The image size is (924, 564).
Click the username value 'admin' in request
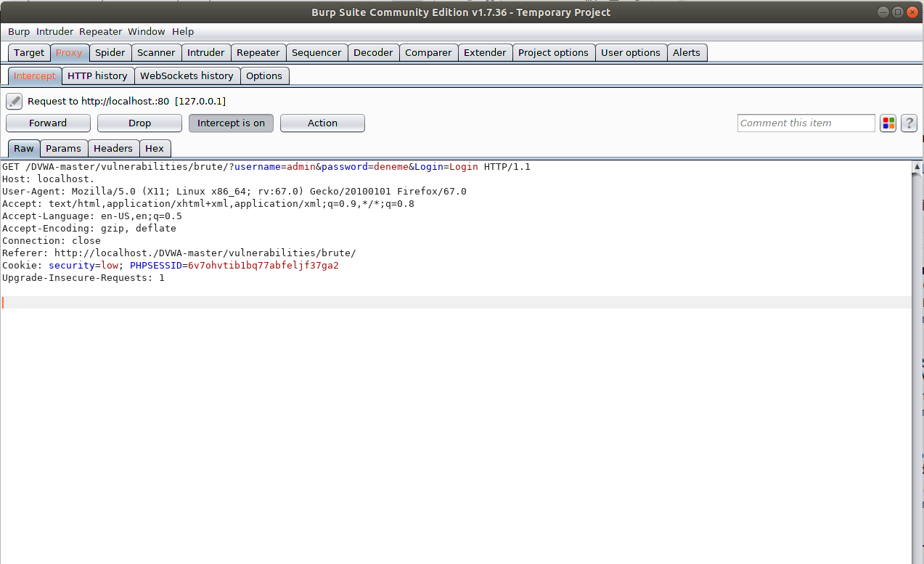[301, 167]
